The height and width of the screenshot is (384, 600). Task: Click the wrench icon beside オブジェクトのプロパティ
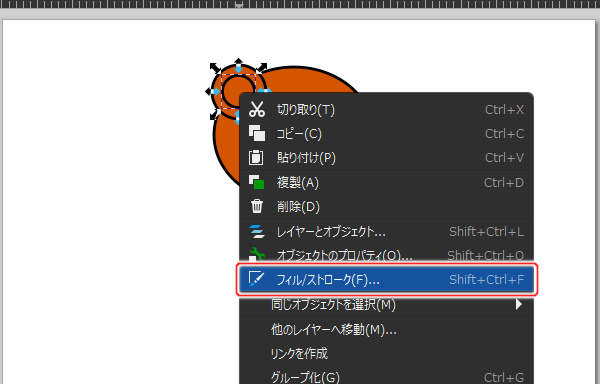[x=256, y=254]
